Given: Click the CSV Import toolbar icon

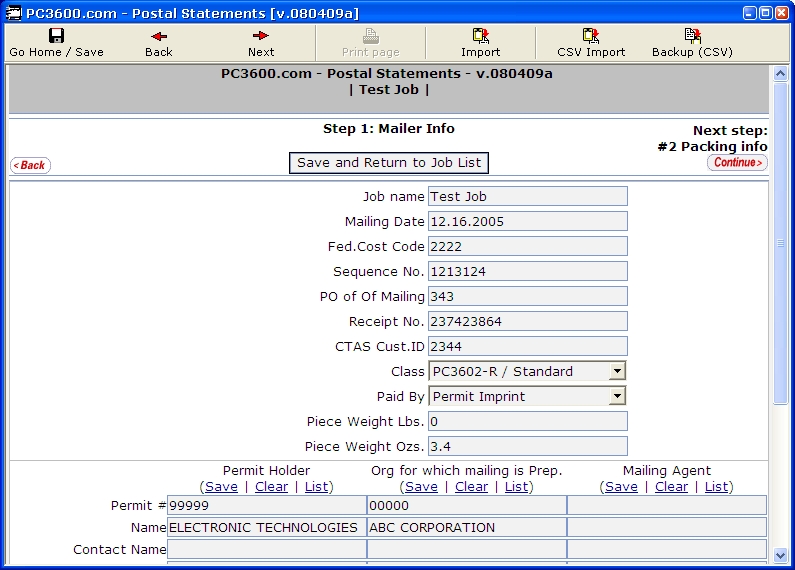Looking at the screenshot, I should point(591,35).
